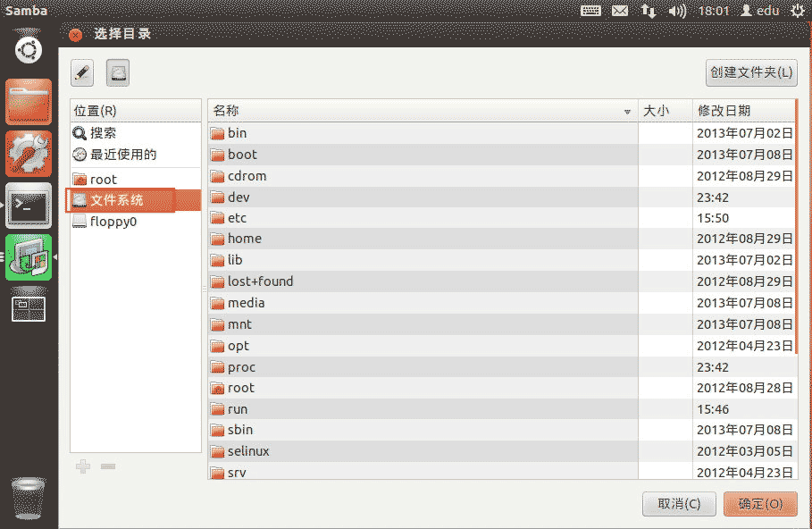Open 最近使用的 recently used list

click(x=122, y=155)
